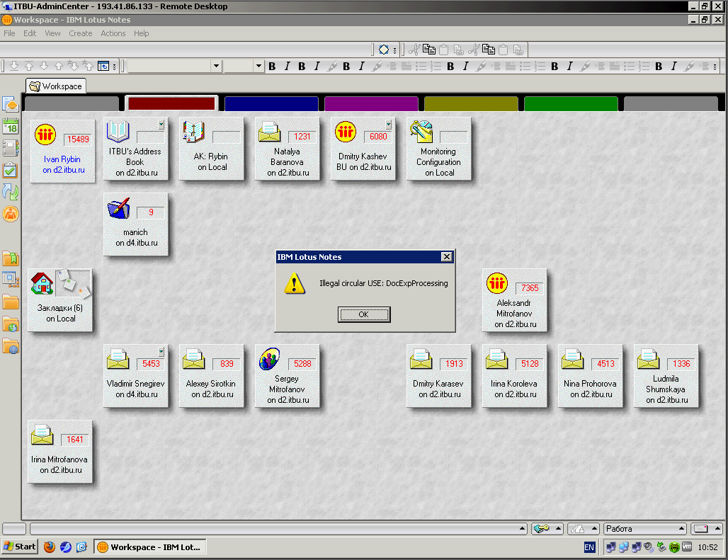Open Dmitry Karasev mail tile
728x560 pixels.
[x=439, y=376]
